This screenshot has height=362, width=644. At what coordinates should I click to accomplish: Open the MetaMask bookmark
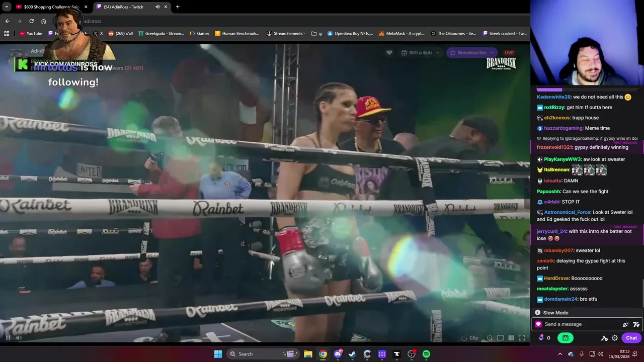click(402, 33)
